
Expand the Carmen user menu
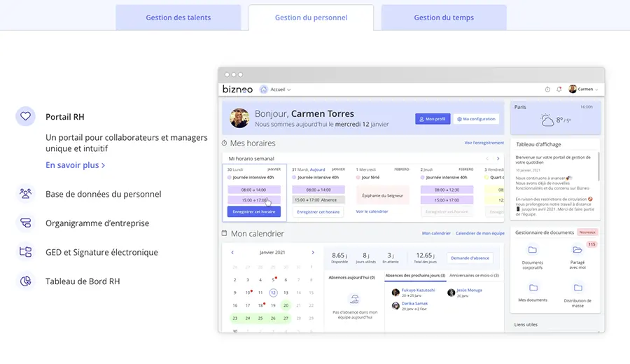click(583, 89)
